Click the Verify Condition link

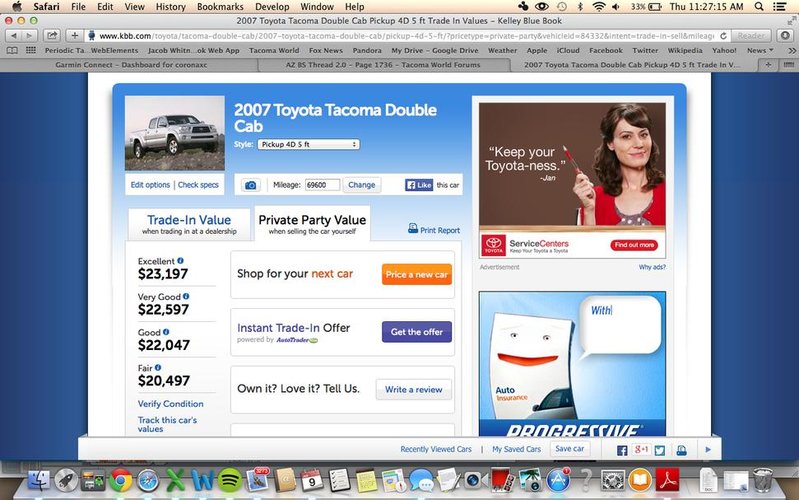(x=171, y=404)
